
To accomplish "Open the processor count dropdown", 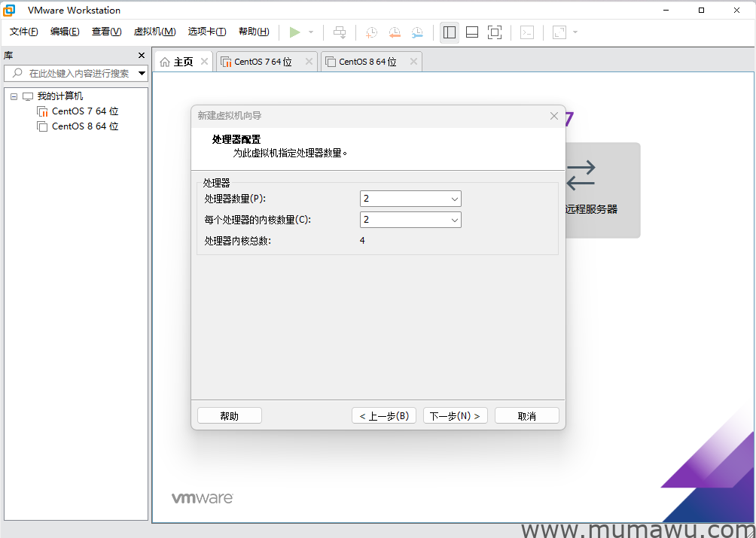I will [x=453, y=199].
